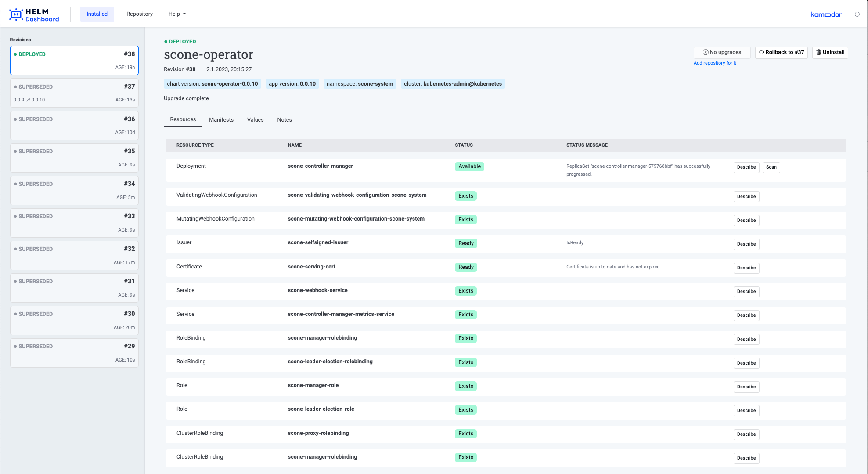Screen dimensions: 868x474
Task: Select revision #29 from the Revisions list
Action: coord(74,352)
